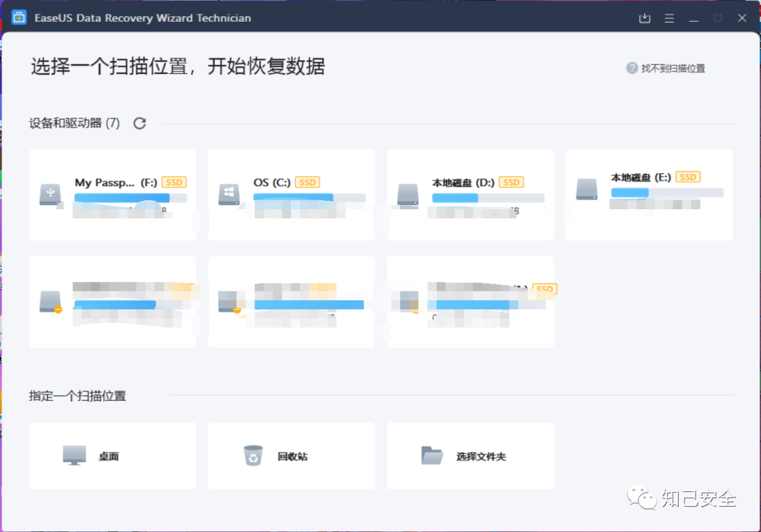Select the 本地磁盘 (E:) drive label
Screen dimensions: 761x532
pyautogui.click(x=641, y=177)
